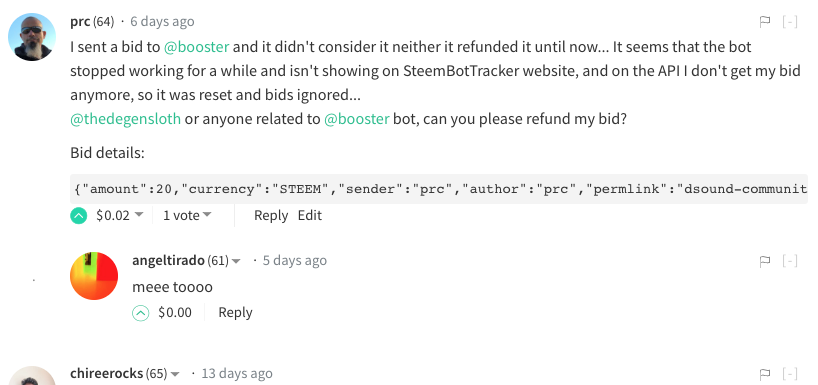The width and height of the screenshot is (818, 385).
Task: Open prc's profile picture
Action: [32, 37]
